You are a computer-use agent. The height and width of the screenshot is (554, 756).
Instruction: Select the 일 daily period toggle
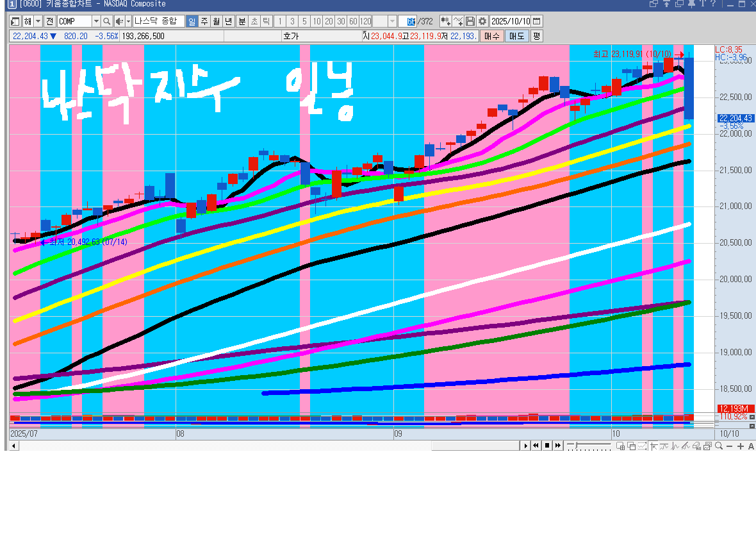[192, 21]
